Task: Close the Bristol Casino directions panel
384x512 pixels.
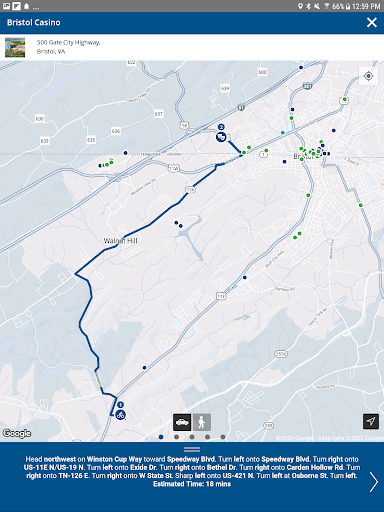Action: 372,22
